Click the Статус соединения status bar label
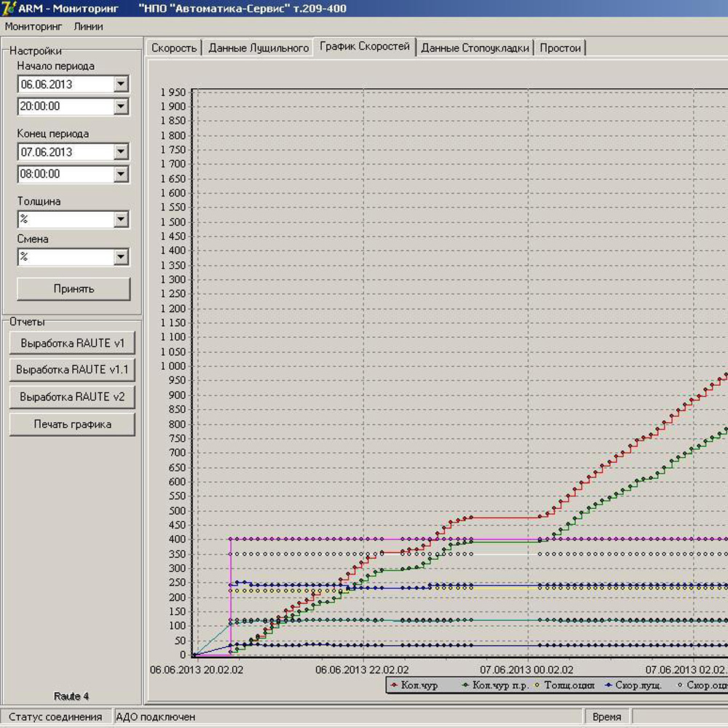The image size is (728, 728). 55,717
